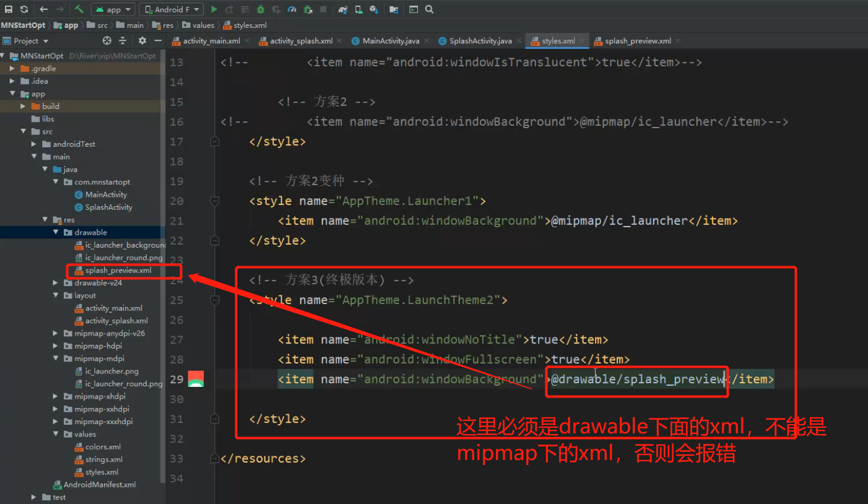
Task: Fold the style block at line 20
Action: point(214,201)
